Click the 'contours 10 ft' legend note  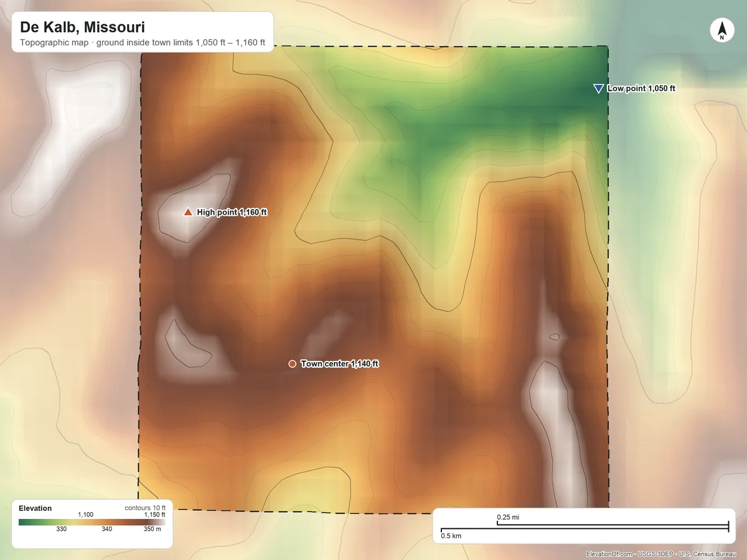[145, 508]
